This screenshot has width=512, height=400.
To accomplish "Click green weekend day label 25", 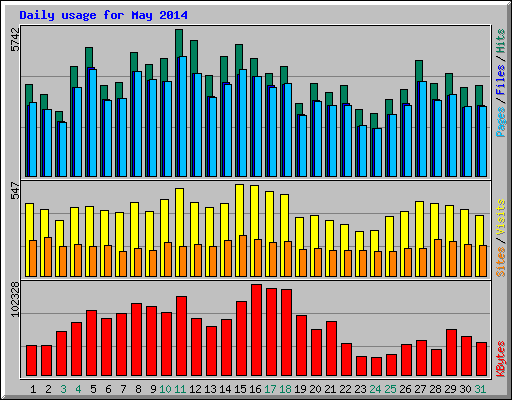I will [x=390, y=389].
